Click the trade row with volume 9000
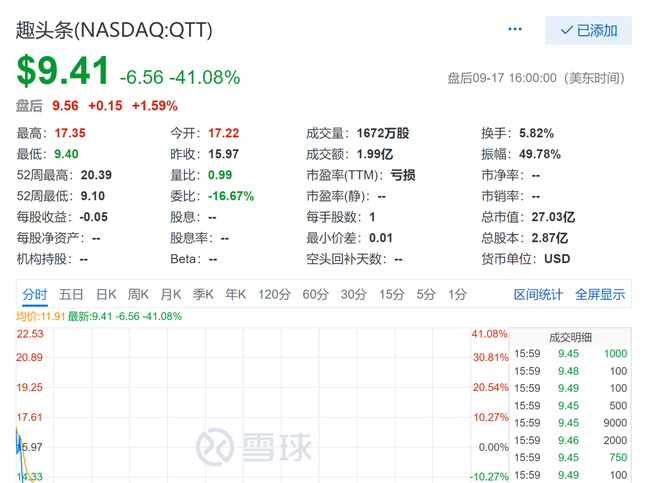The width and height of the screenshot is (650, 483). click(570, 423)
